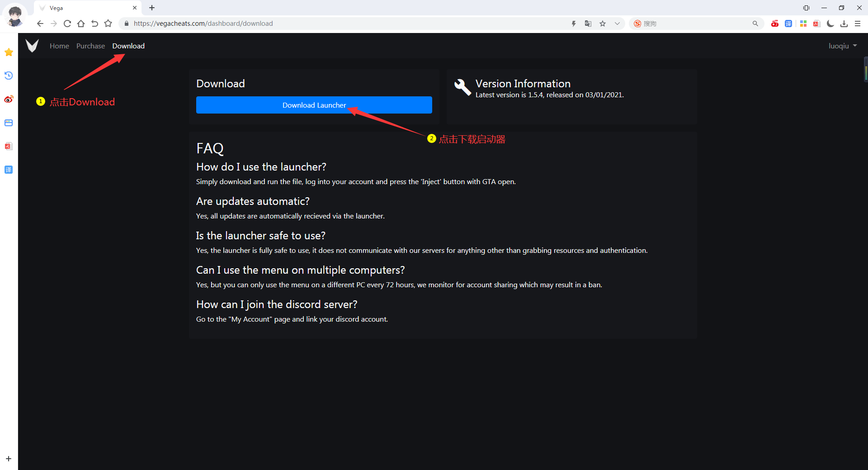Reload the current page
This screenshot has width=868, height=470.
coord(67,24)
